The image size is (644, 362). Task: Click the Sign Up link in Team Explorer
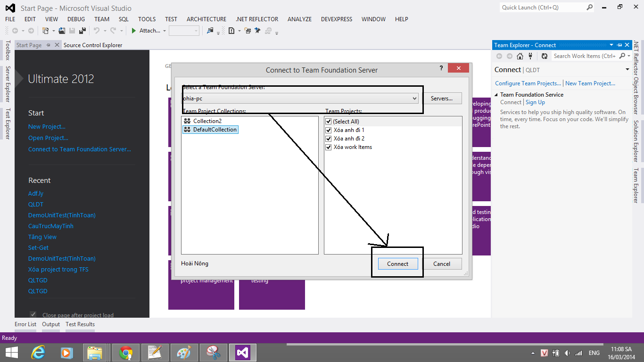click(x=535, y=102)
